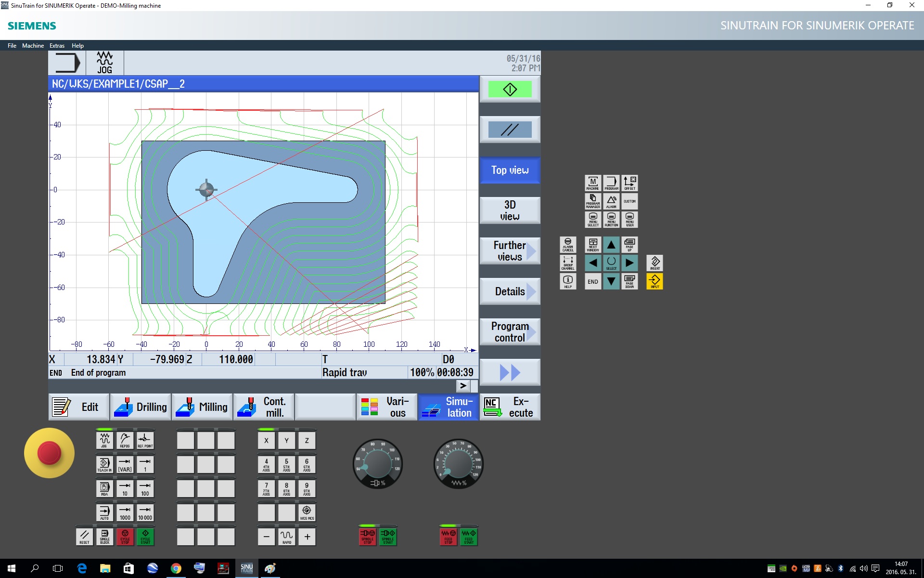Viewport: 924px width, 578px height.
Task: Expand the Details softkey
Action: 510,291
